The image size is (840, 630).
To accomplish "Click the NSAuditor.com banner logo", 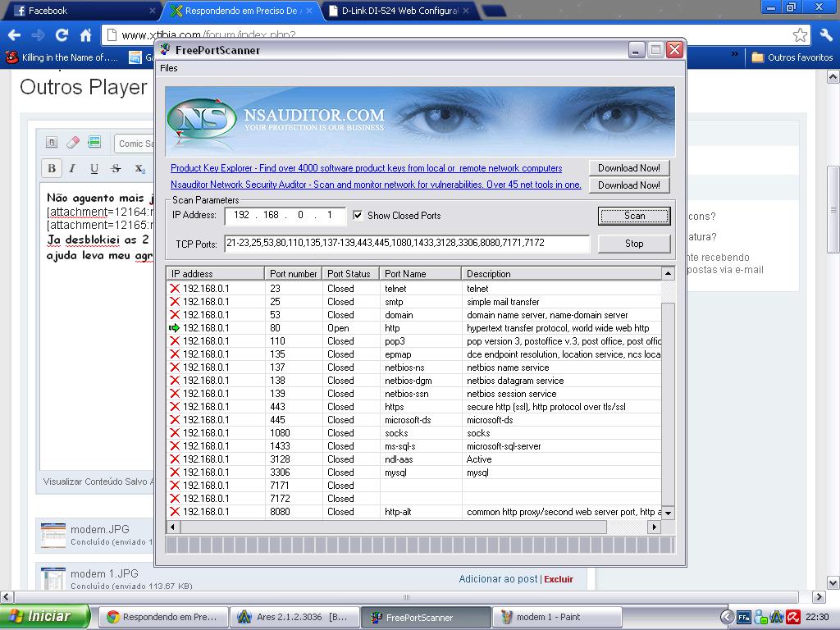I will point(202,118).
